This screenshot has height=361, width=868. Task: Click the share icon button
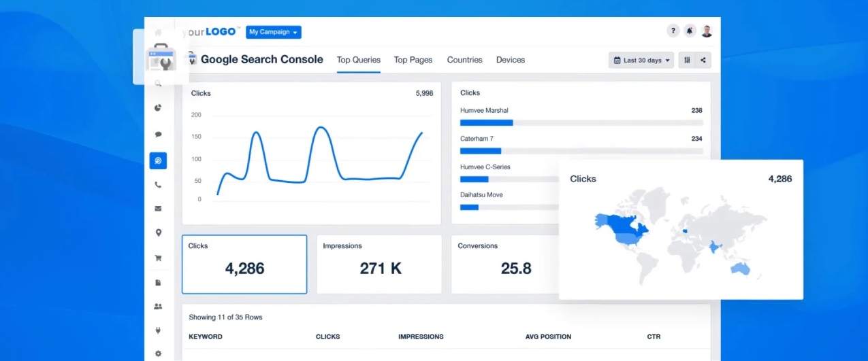[x=703, y=60]
